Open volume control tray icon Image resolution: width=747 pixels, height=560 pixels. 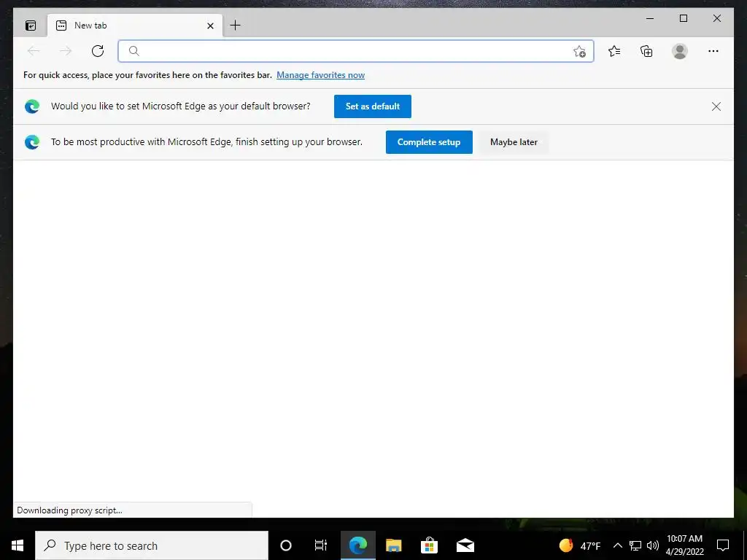[653, 545]
